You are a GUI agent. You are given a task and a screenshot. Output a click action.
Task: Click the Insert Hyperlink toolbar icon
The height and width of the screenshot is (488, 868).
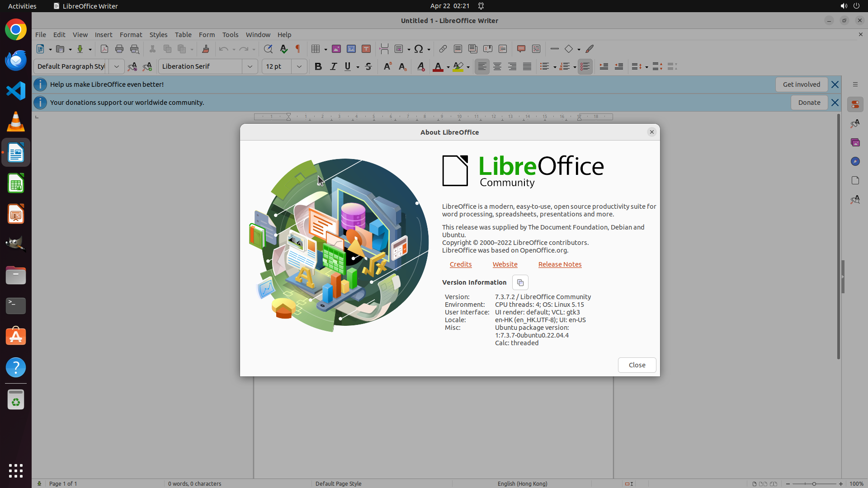[443, 49]
